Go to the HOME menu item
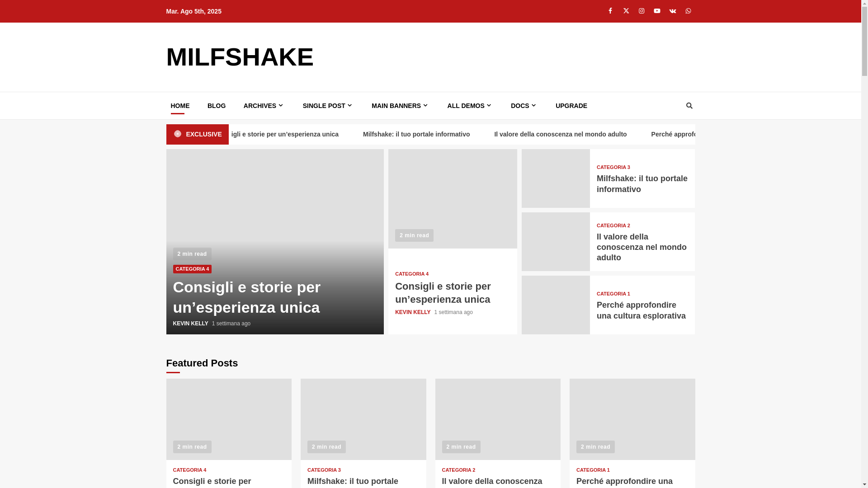 (x=180, y=106)
